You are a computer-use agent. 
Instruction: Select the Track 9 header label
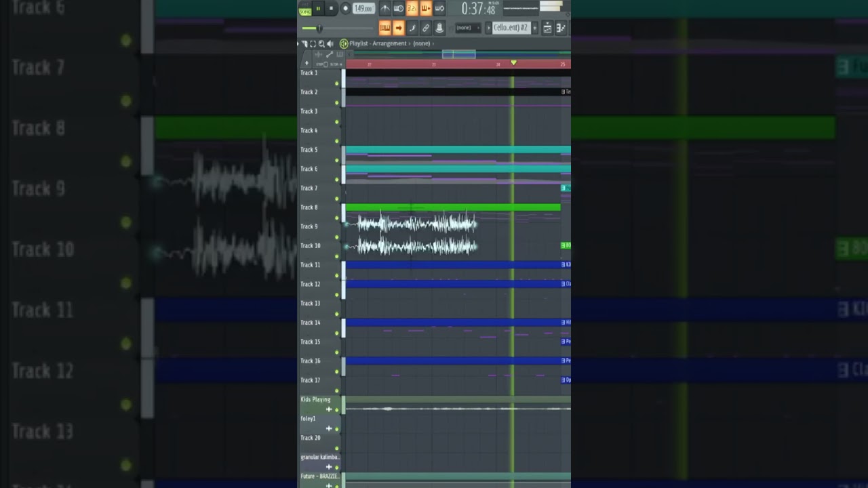pyautogui.click(x=309, y=226)
